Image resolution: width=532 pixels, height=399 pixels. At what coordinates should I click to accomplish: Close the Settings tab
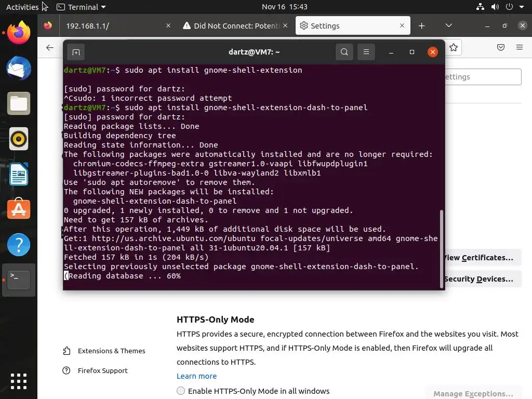pos(402,25)
